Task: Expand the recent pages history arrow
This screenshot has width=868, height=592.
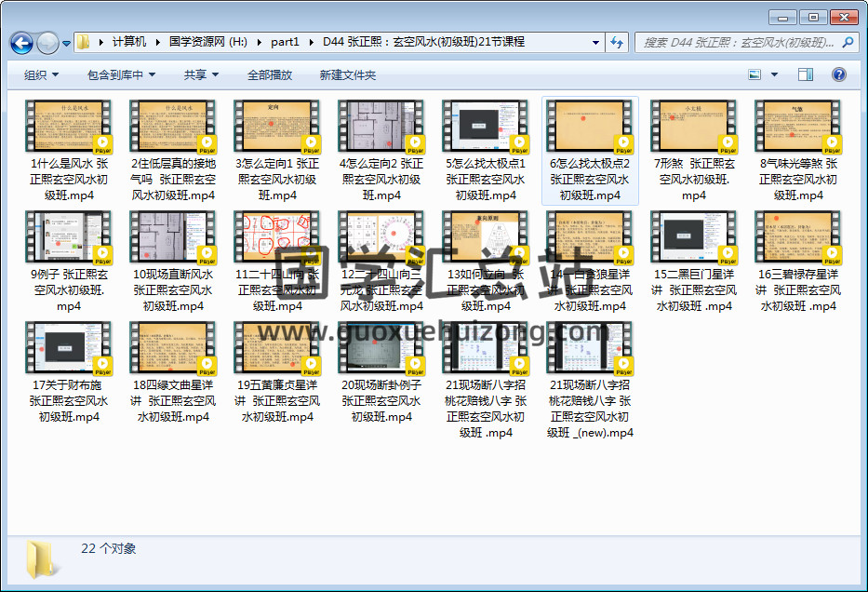Action: pyautogui.click(x=67, y=43)
